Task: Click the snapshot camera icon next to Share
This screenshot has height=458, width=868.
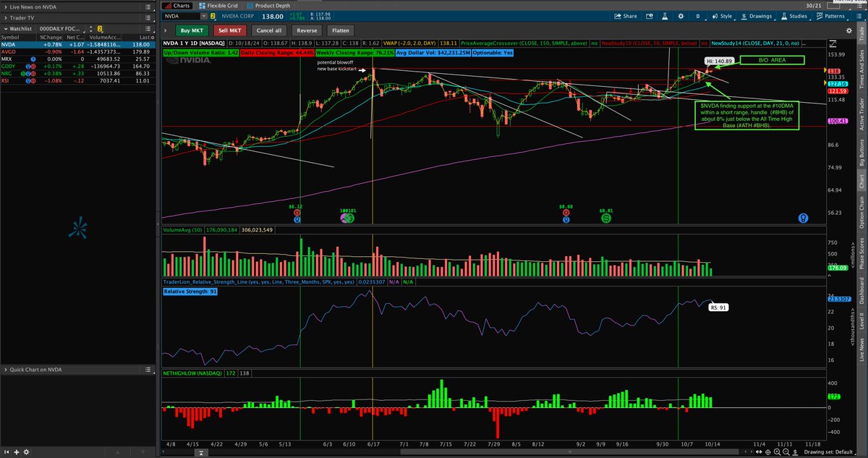Action: pos(649,16)
